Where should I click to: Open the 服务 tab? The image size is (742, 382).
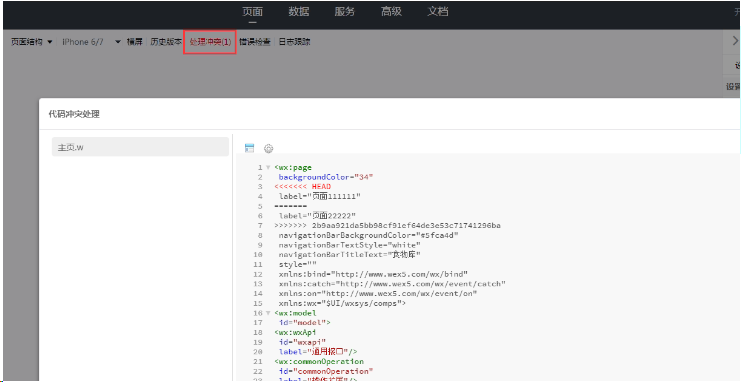(344, 12)
